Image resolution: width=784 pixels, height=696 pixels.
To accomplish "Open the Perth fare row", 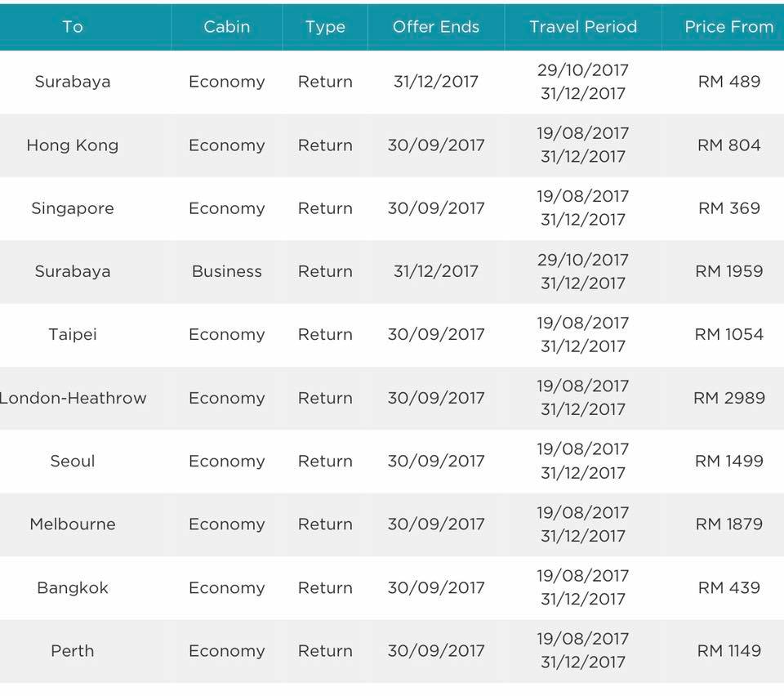I will [x=392, y=651].
